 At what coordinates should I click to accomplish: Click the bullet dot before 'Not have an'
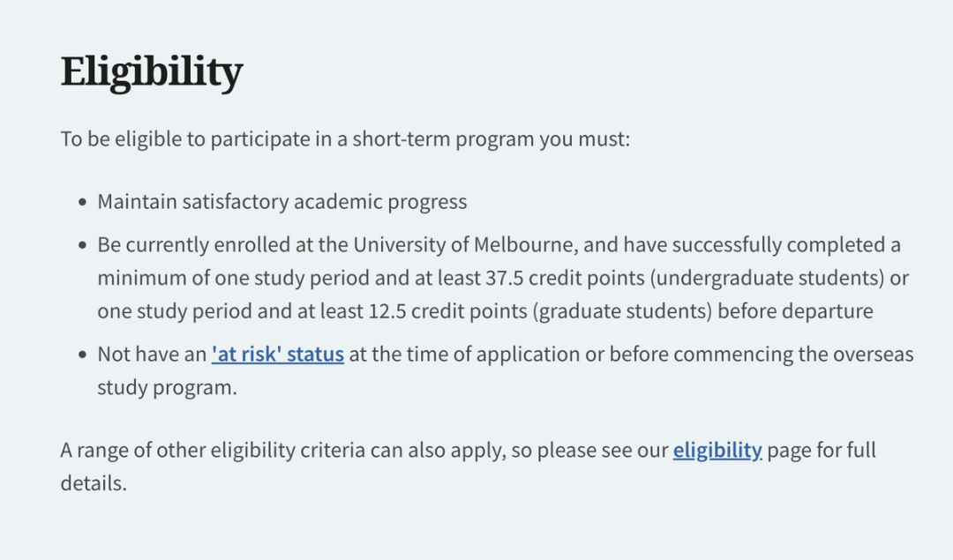[x=83, y=355]
